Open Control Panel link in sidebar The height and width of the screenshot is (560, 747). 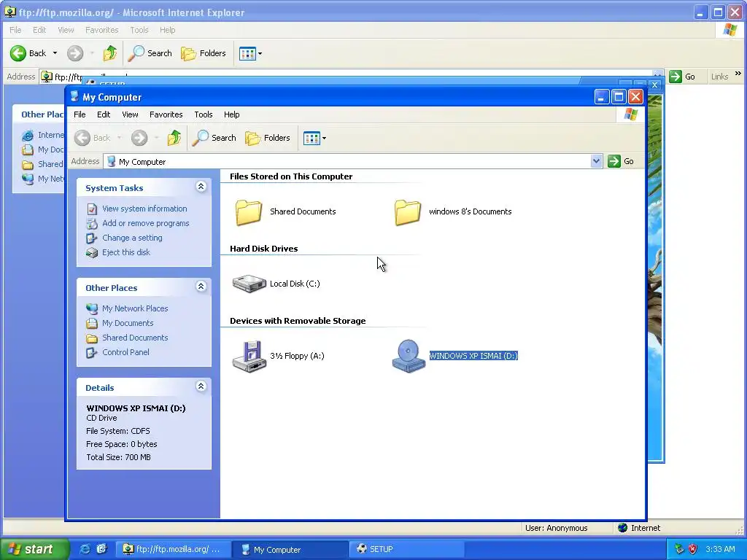coord(125,352)
